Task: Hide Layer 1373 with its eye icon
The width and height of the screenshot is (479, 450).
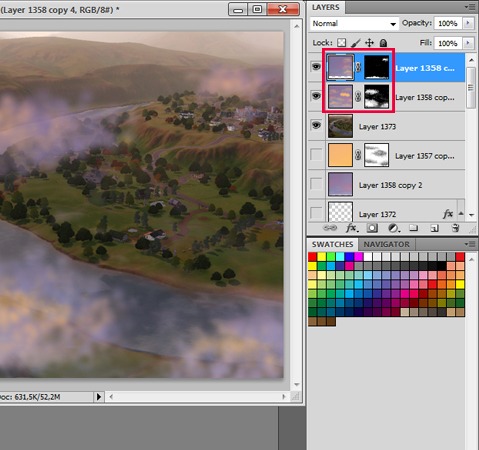Action: (316, 125)
